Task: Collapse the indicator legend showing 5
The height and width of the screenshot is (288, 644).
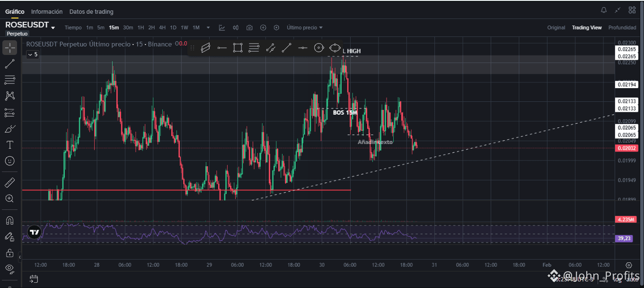Action: 33,54
